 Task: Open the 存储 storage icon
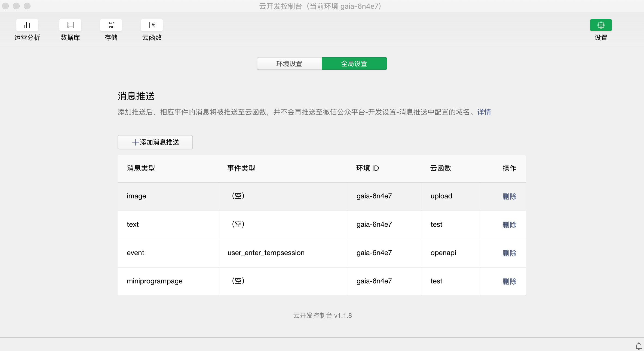click(x=111, y=25)
